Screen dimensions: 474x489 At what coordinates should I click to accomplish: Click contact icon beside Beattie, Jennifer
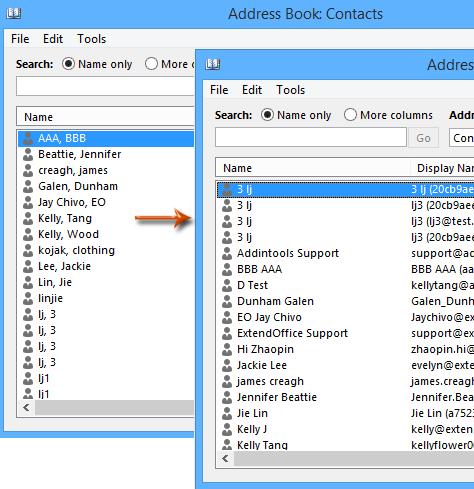tap(28, 154)
